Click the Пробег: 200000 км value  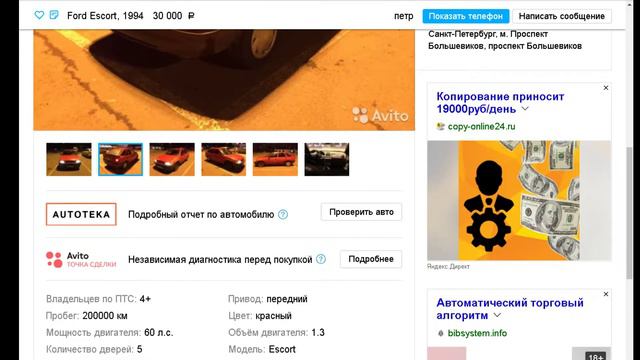[105, 316]
